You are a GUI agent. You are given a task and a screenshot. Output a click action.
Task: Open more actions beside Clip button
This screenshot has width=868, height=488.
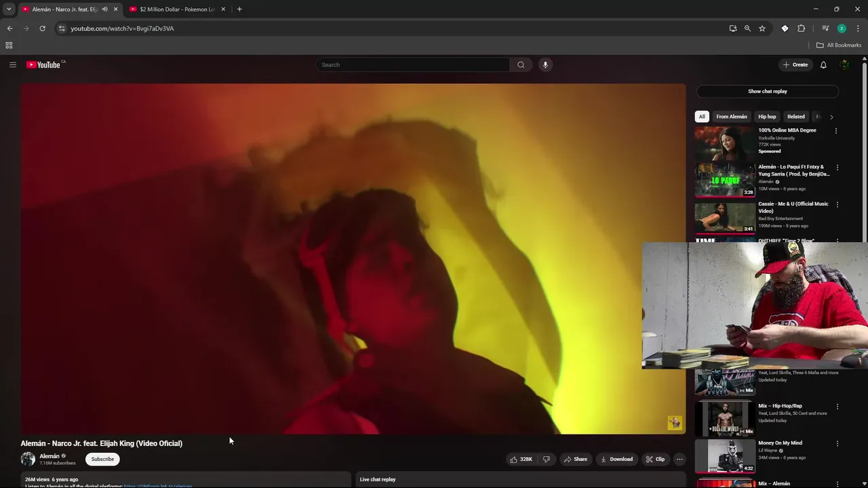[679, 459]
